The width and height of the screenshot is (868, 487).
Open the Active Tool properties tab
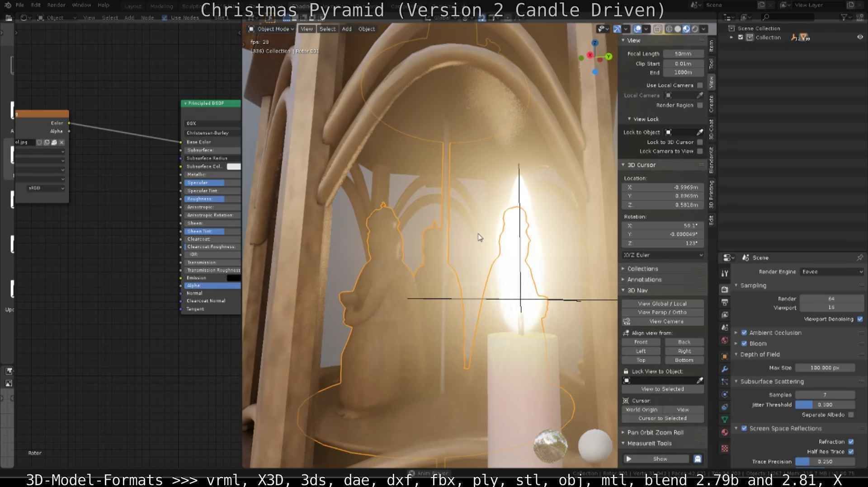[x=725, y=273]
